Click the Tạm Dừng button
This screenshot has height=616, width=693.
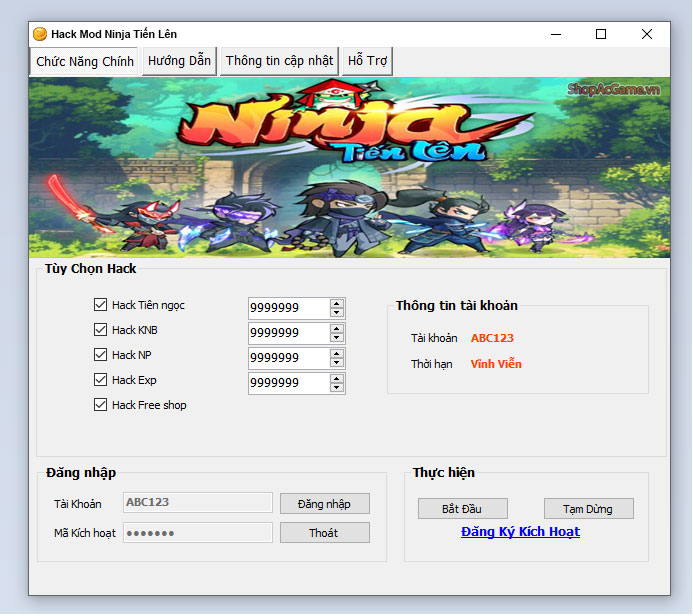pos(589,509)
